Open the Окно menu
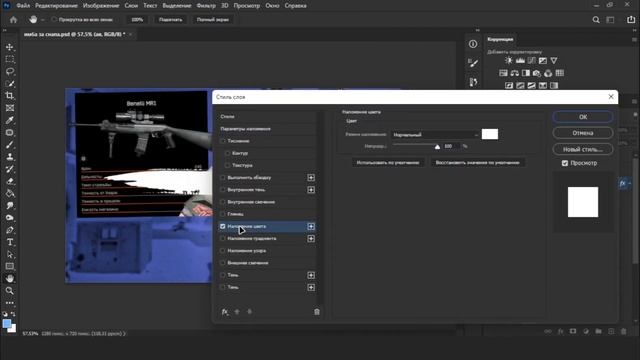Image resolution: width=640 pixels, height=360 pixels. click(x=272, y=6)
